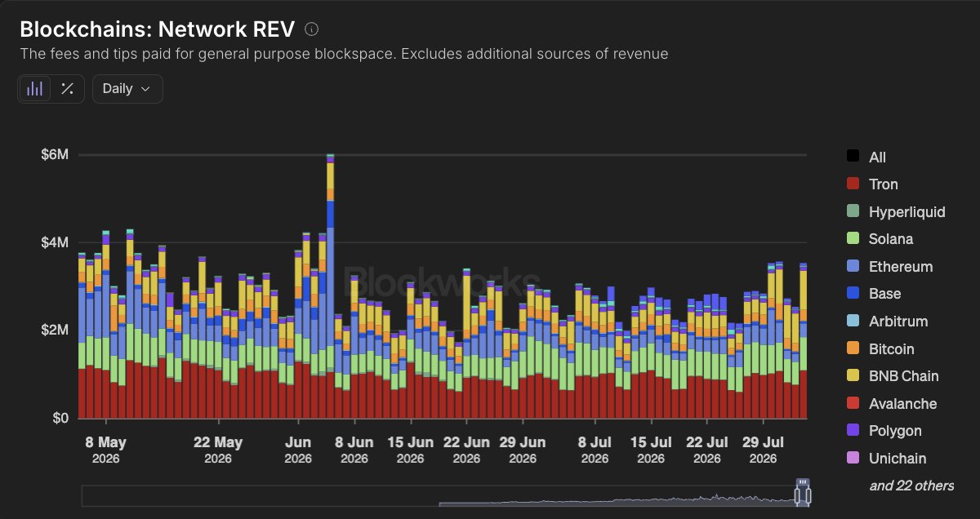980x519 pixels.
Task: Switch to absolute bar chart view
Action: tap(35, 89)
